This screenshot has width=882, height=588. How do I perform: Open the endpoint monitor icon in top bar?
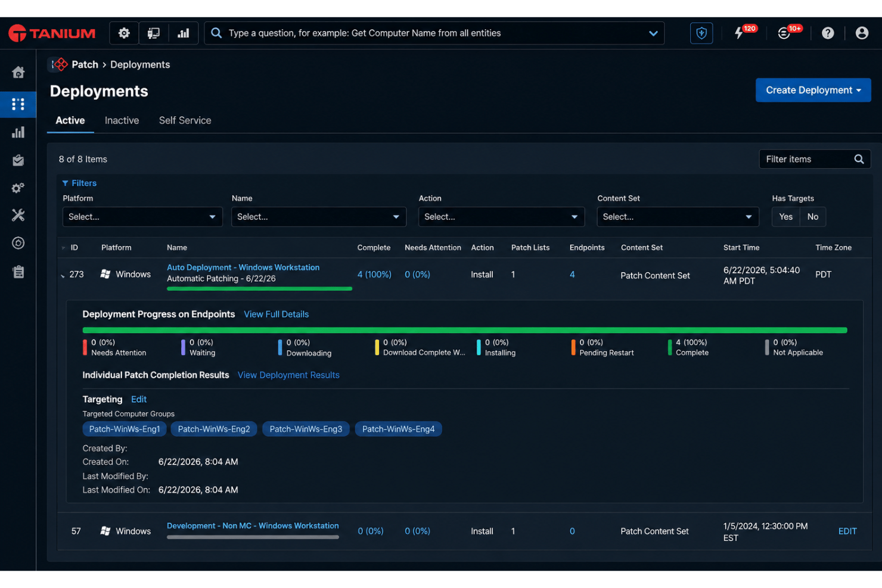click(x=154, y=33)
